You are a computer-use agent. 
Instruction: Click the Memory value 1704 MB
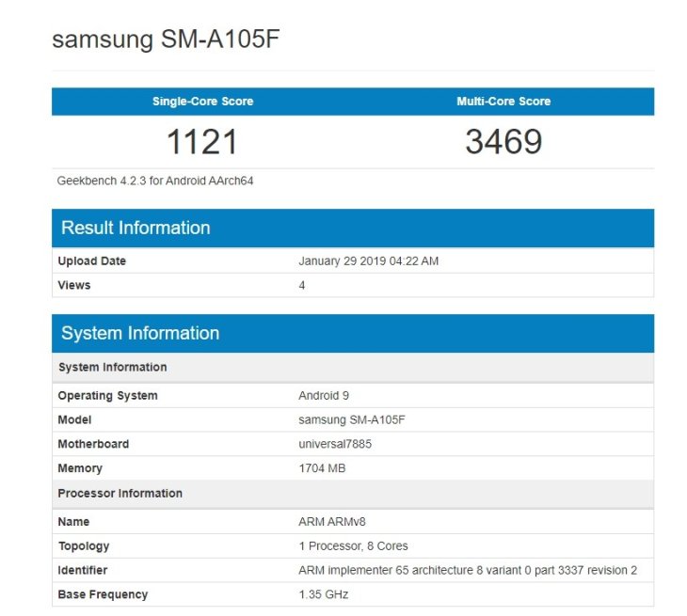point(323,468)
